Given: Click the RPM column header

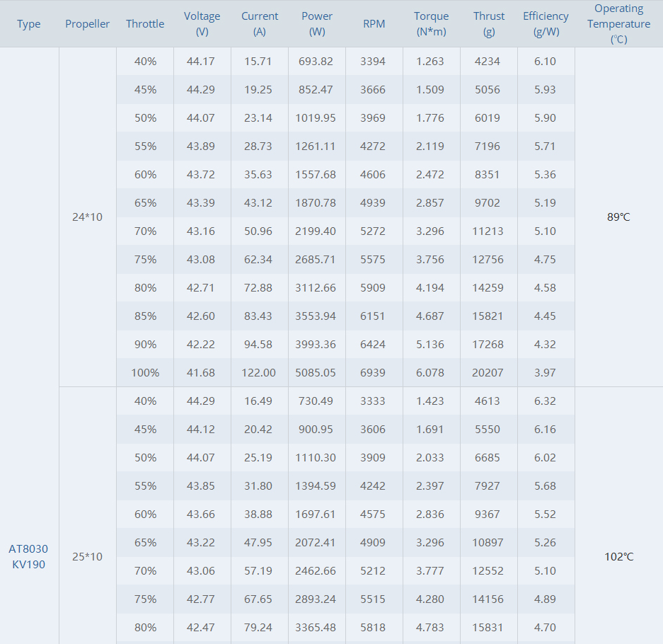Looking at the screenshot, I should [374, 23].
